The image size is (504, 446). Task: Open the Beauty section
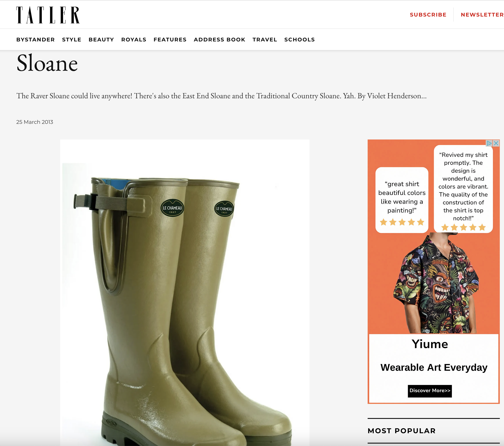pos(101,40)
